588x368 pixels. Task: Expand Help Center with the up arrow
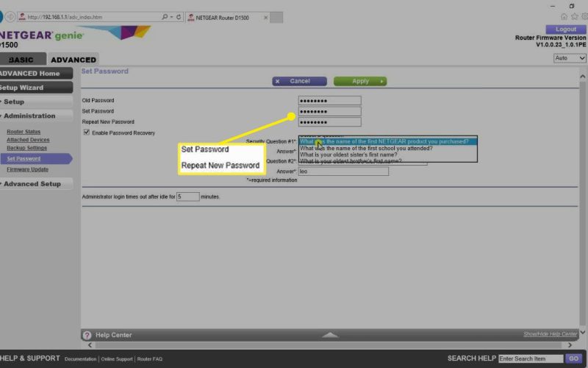click(x=330, y=335)
